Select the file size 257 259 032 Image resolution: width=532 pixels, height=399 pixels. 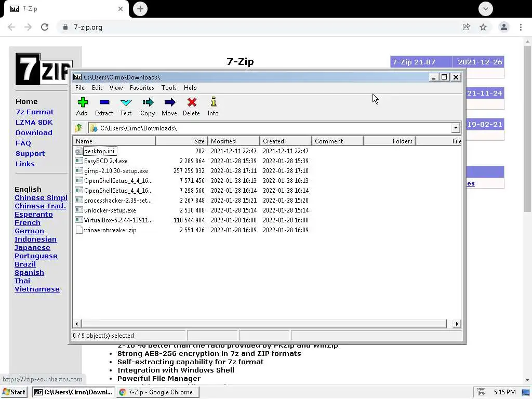tap(189, 170)
